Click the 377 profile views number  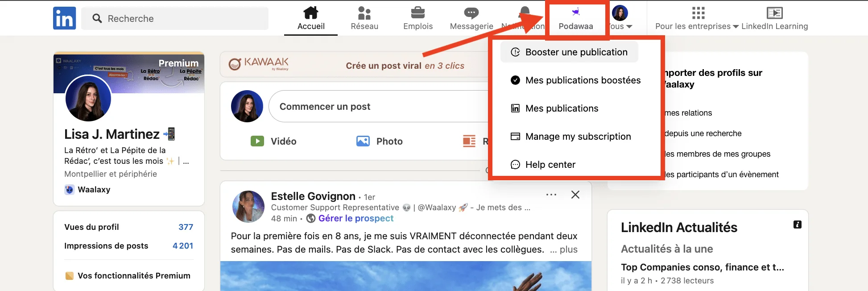tap(186, 227)
